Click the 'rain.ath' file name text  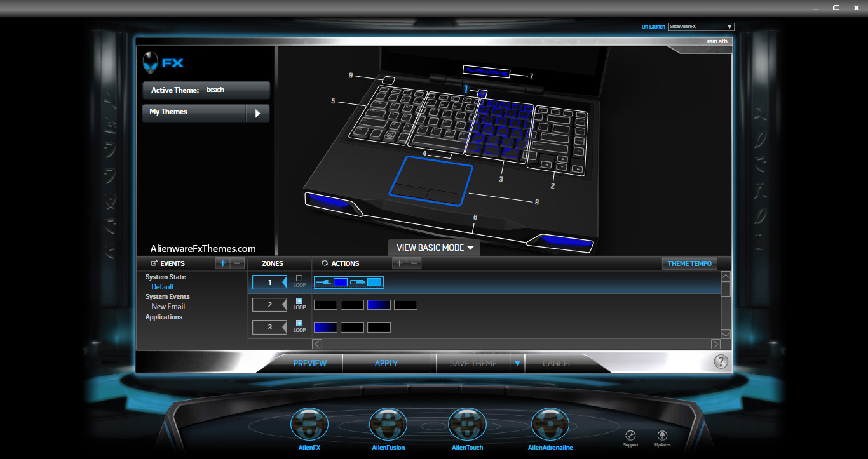(717, 41)
